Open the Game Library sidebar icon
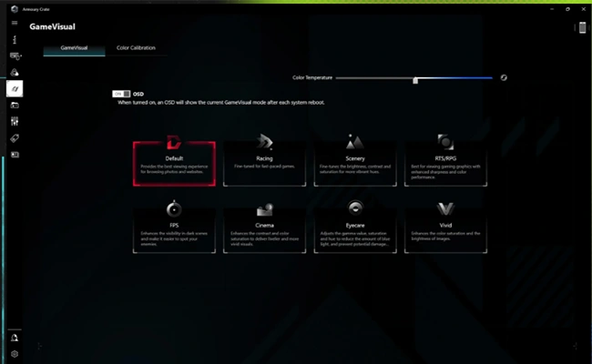Screen dimensions: 592x364 (x=15, y=106)
